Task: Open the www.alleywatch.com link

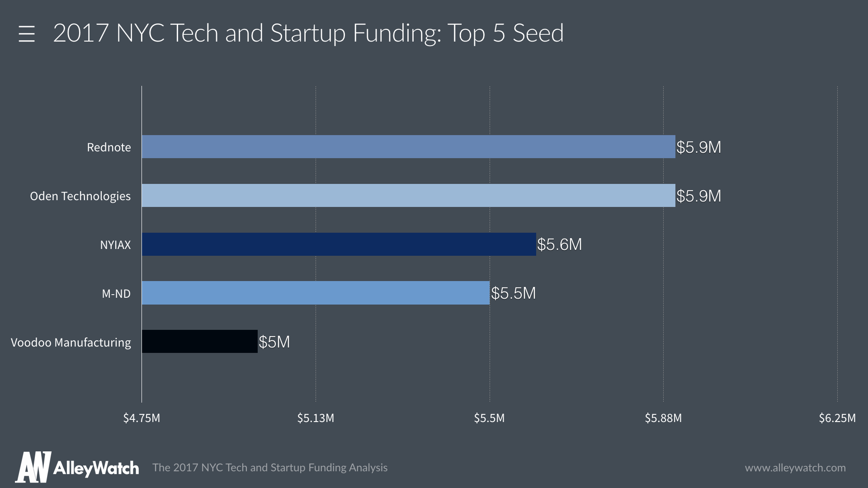Action: [x=795, y=468]
